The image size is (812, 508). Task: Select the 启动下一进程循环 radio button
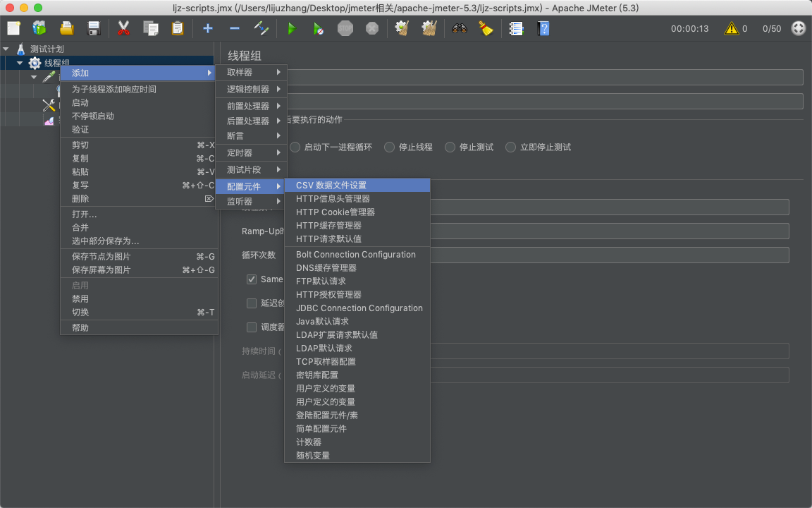295,147
